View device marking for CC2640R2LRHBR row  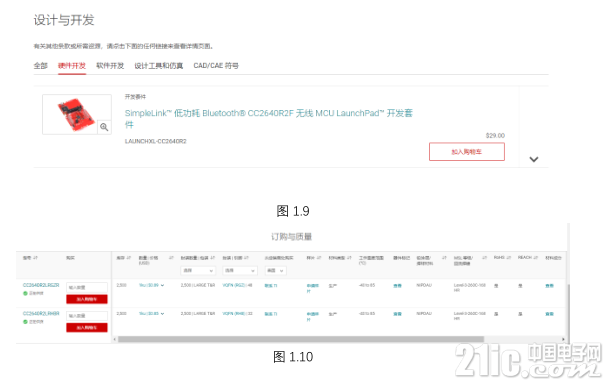pos(397,314)
